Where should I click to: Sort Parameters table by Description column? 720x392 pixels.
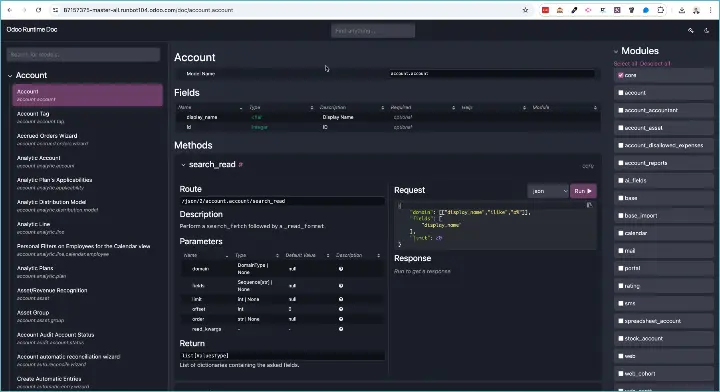coord(358,255)
